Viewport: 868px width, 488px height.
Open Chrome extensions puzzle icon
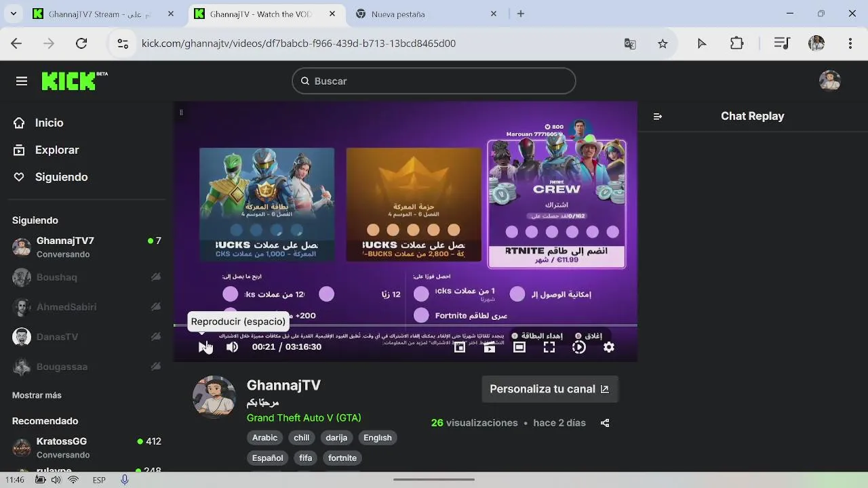737,43
